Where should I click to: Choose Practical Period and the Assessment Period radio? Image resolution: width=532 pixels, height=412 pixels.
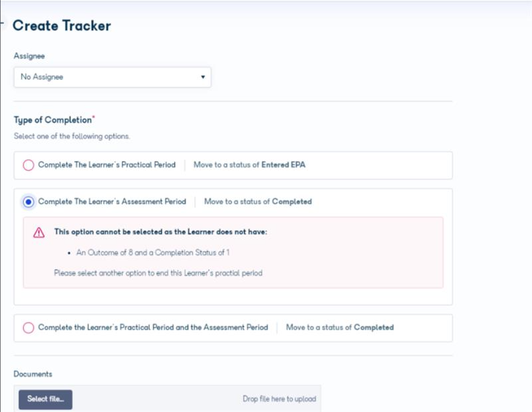pyautogui.click(x=29, y=327)
